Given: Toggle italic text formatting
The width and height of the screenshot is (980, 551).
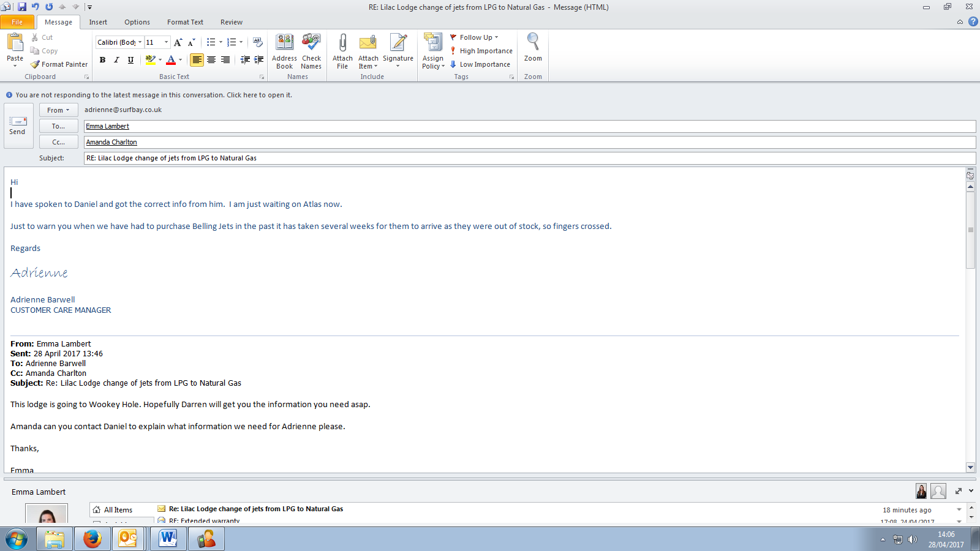Looking at the screenshot, I should click(x=116, y=60).
